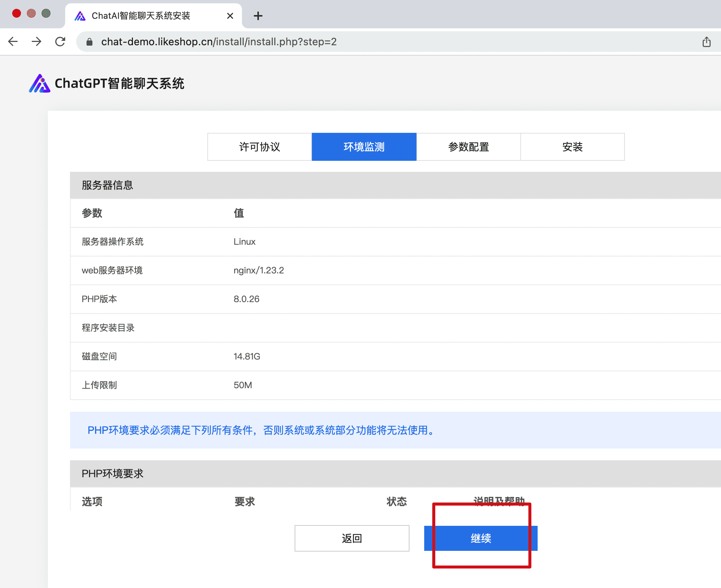Click the 返回 button

pos(352,538)
